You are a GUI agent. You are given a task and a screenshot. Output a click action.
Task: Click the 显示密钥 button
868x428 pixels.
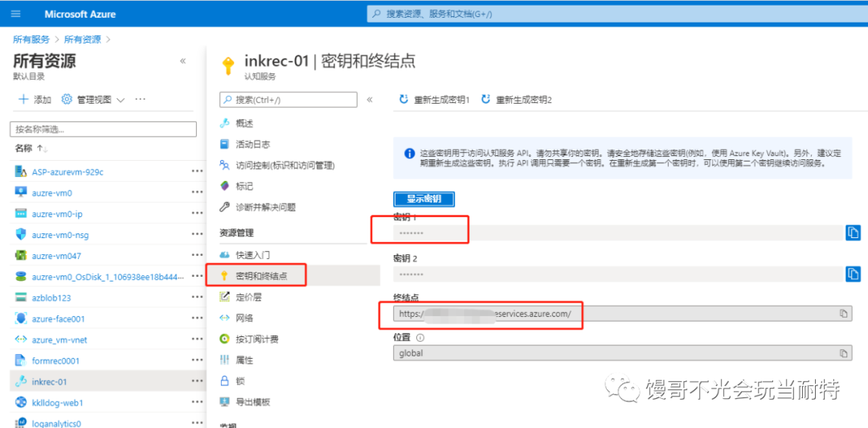[424, 199]
